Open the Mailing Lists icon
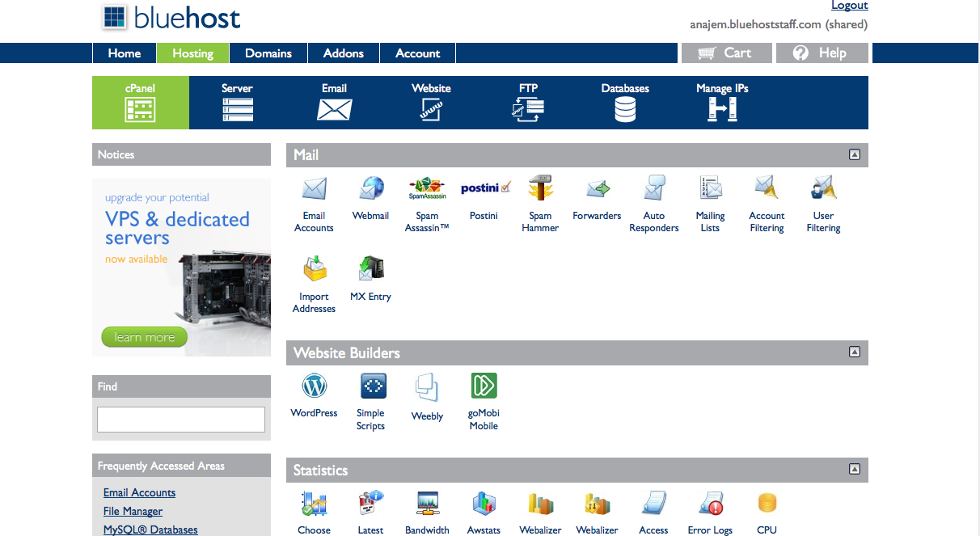Image resolution: width=980 pixels, height=536 pixels. pyautogui.click(x=710, y=190)
